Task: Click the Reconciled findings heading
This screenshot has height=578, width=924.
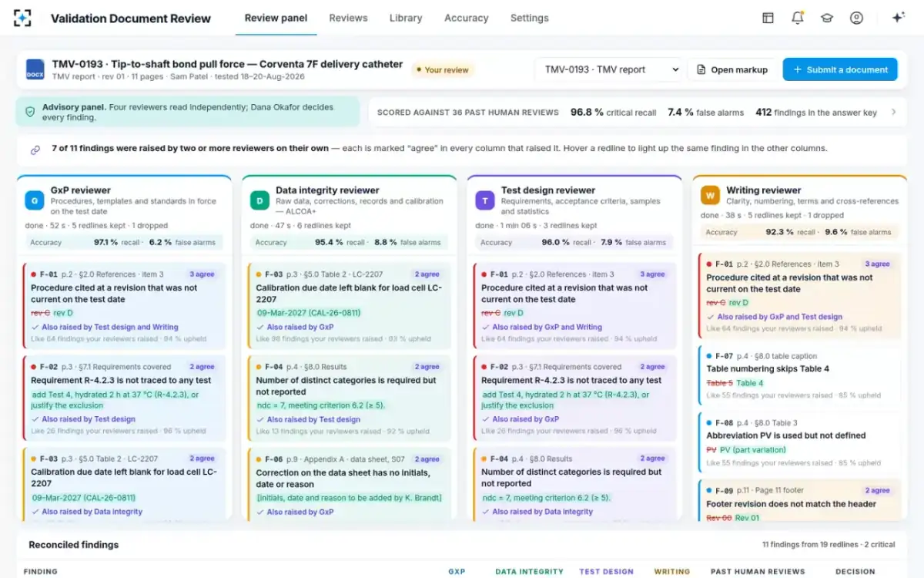Action: coord(74,544)
